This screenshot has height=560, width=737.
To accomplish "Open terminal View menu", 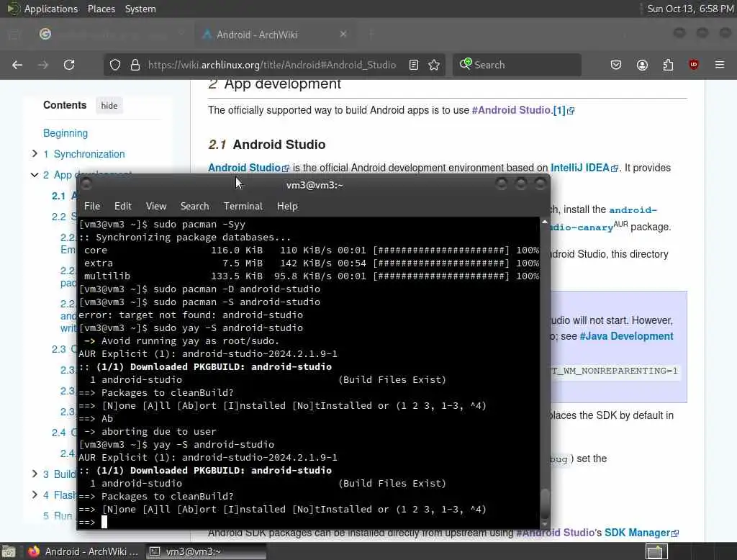I will (156, 206).
